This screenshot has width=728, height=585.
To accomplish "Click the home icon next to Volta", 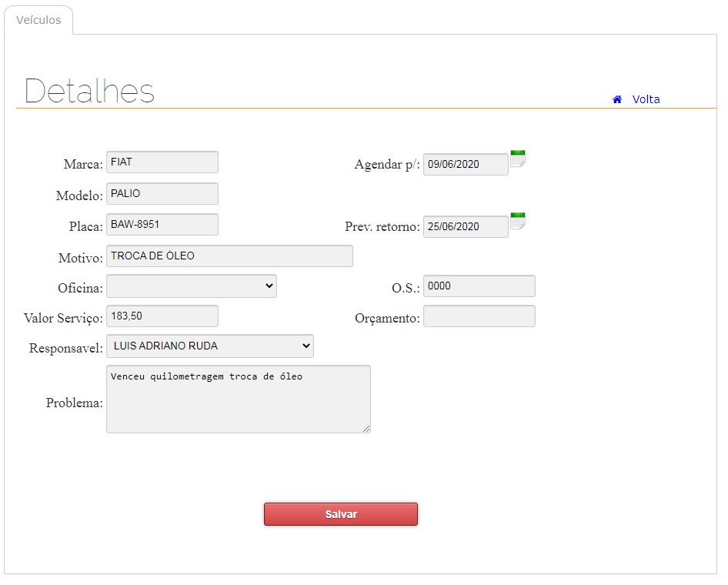I will (x=617, y=99).
